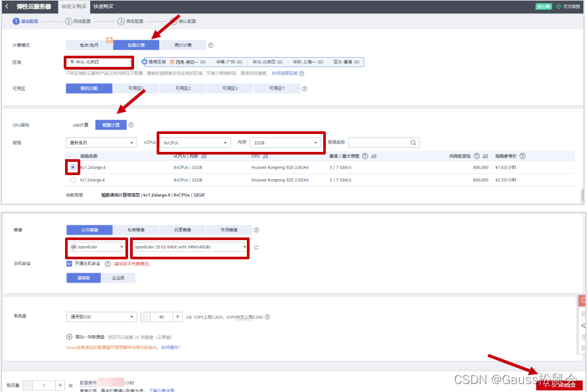The height and width of the screenshot is (392, 588).
Task: Click help icon after IOPS突发上限8,000
Action: (267, 317)
